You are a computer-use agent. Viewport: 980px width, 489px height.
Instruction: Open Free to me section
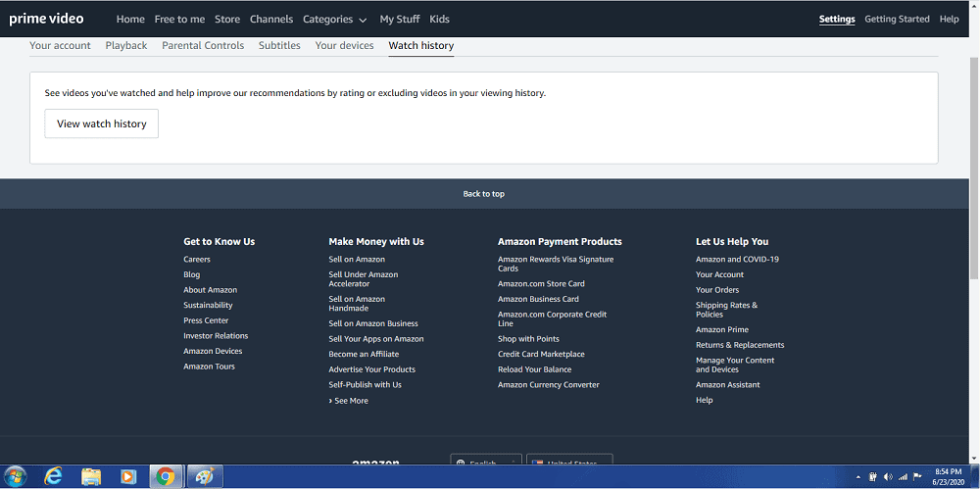(179, 20)
